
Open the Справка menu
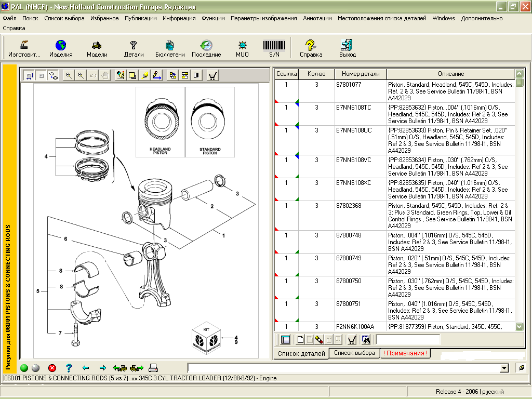14,28
